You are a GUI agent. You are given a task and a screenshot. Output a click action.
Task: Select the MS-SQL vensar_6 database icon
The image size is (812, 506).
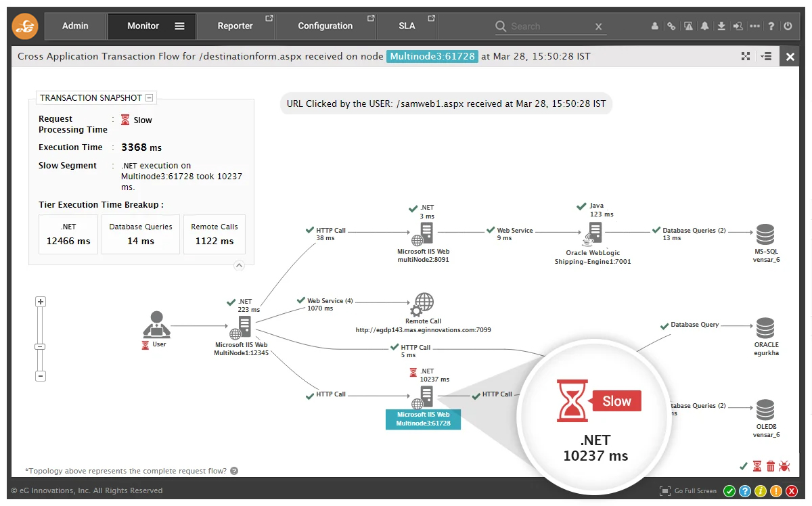[x=765, y=235]
